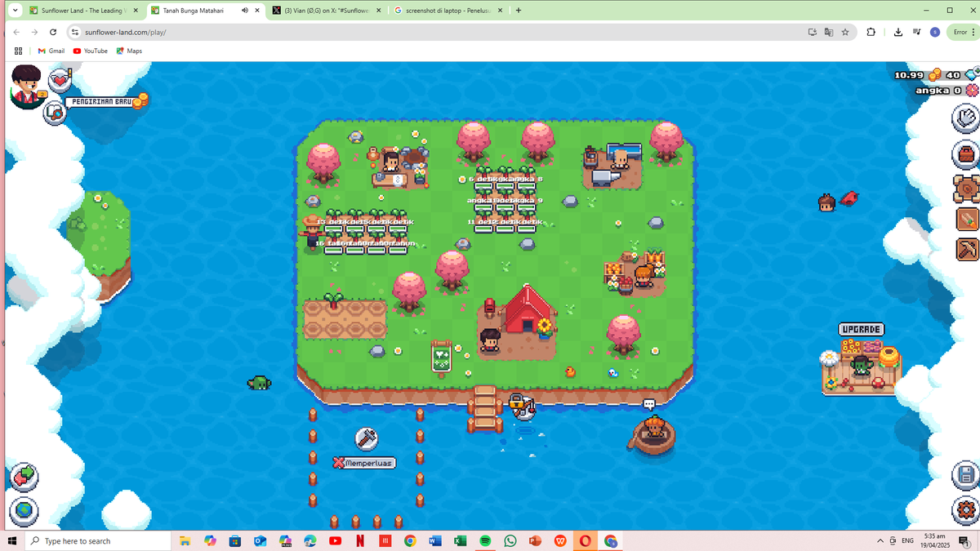Open the seed inventory box
The image size is (980, 551).
click(967, 189)
